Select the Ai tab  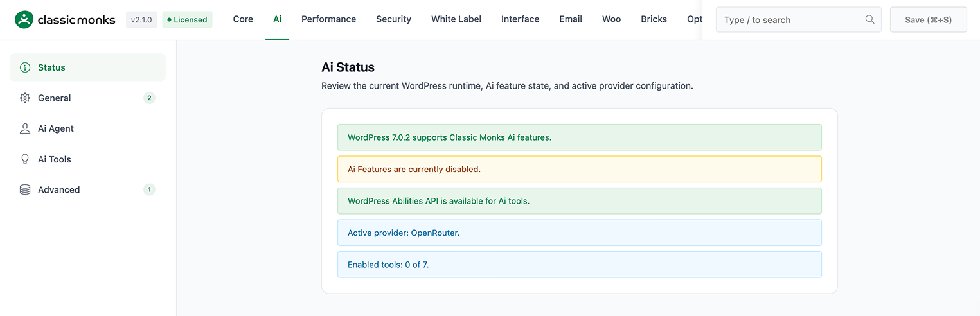(277, 19)
